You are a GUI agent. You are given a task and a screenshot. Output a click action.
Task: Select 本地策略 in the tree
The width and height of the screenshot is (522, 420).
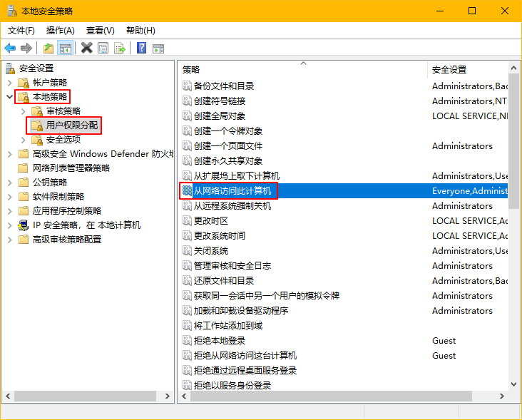pyautogui.click(x=50, y=97)
